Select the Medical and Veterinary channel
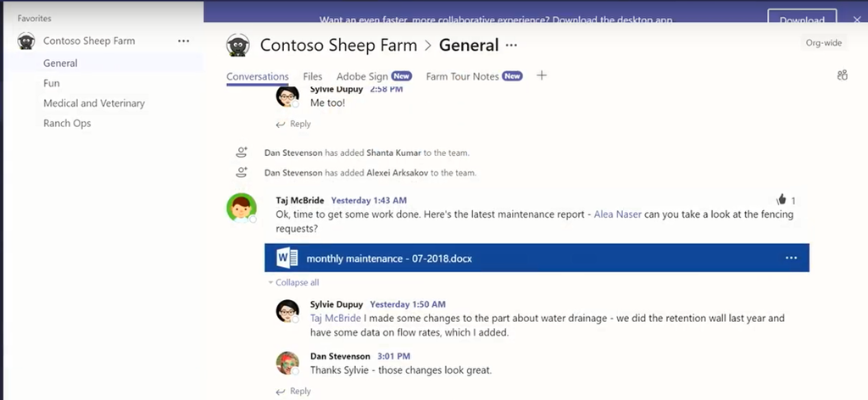The width and height of the screenshot is (868, 400). point(94,103)
